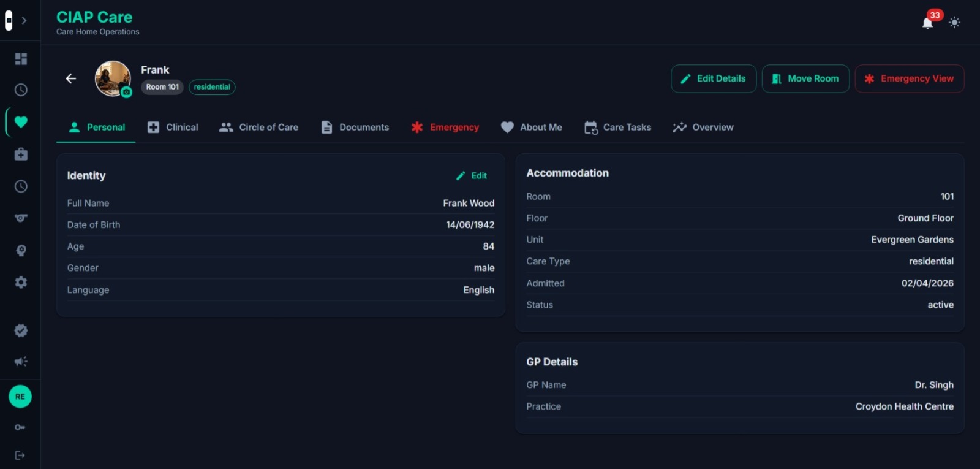Click the Edit Details button
This screenshot has width=980, height=469.
714,78
